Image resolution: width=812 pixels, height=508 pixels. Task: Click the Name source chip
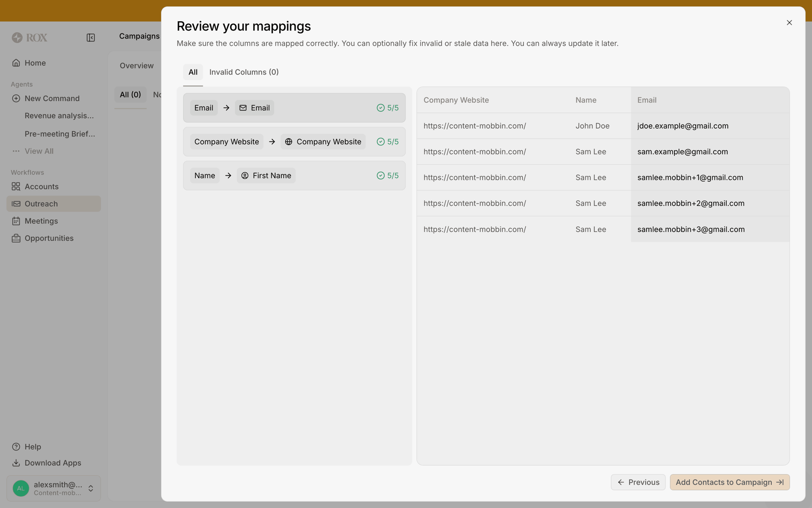[205, 176]
